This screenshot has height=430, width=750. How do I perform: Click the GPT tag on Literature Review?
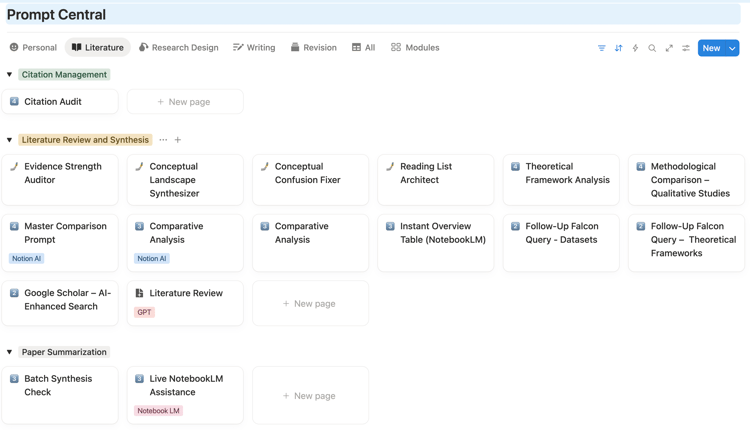145,312
